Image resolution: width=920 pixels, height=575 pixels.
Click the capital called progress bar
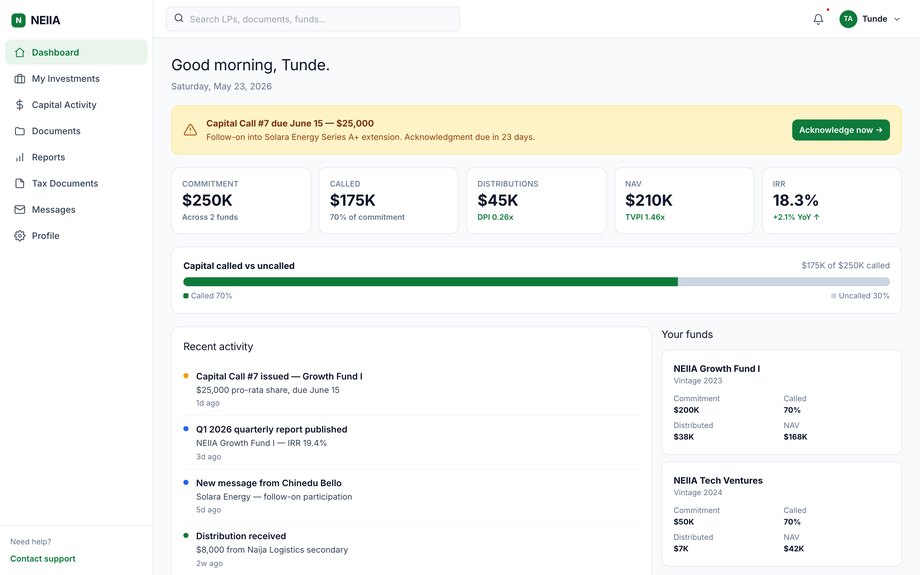click(x=536, y=282)
